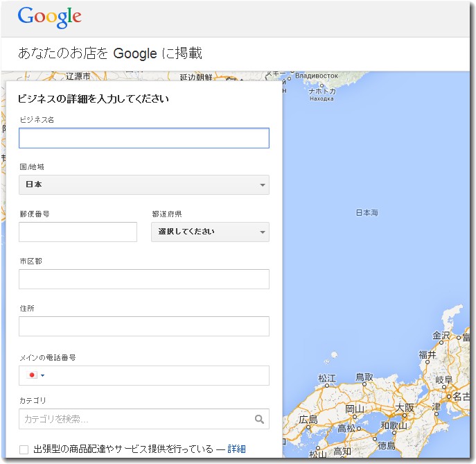
Task: Focus the 郵便番号 input field
Action: tap(78, 232)
